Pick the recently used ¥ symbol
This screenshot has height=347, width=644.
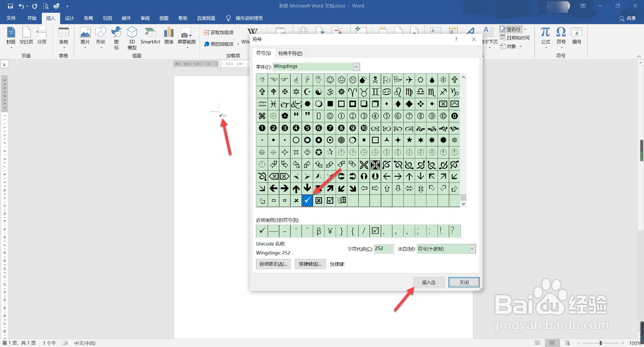coord(330,231)
